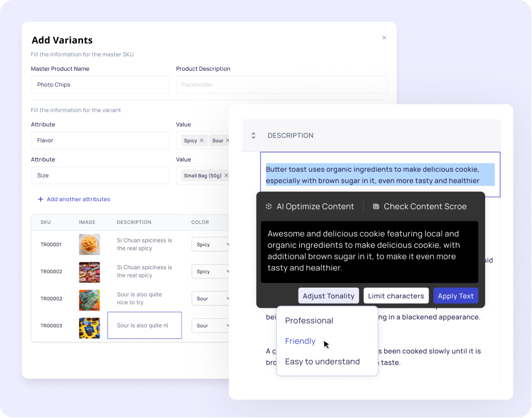Click the Master Product Name field
The width and height of the screenshot is (532, 418).
pyautogui.click(x=100, y=85)
